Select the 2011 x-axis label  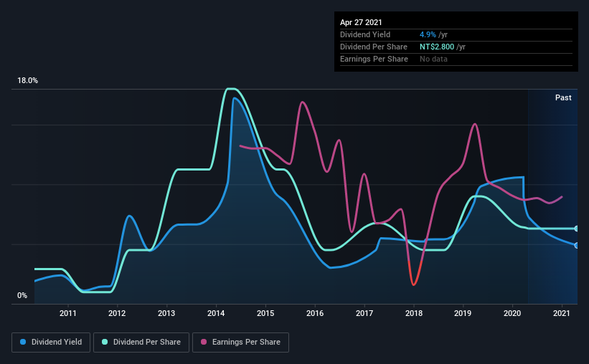point(68,313)
